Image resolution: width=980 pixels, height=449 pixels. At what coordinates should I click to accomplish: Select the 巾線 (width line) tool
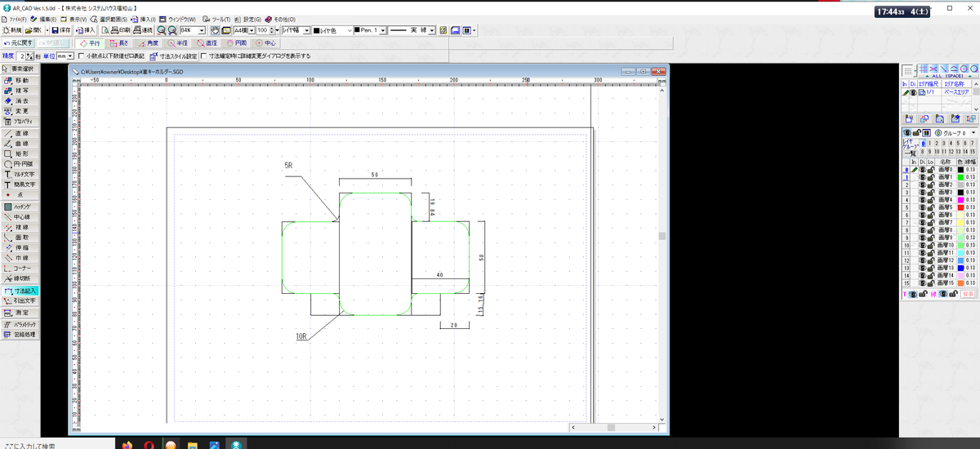pos(20,258)
